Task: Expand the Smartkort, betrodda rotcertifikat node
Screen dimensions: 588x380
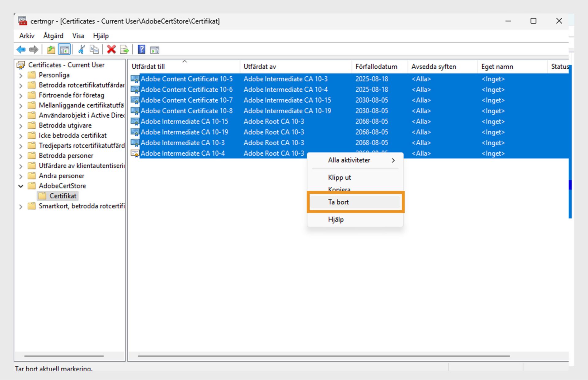Action: [x=21, y=206]
